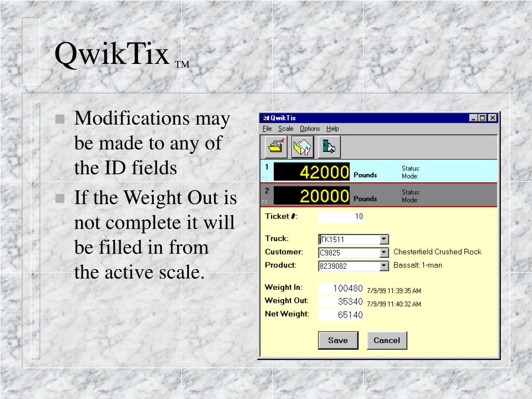Open the File menu
Image resolution: width=532 pixels, height=399 pixels.
click(x=267, y=129)
